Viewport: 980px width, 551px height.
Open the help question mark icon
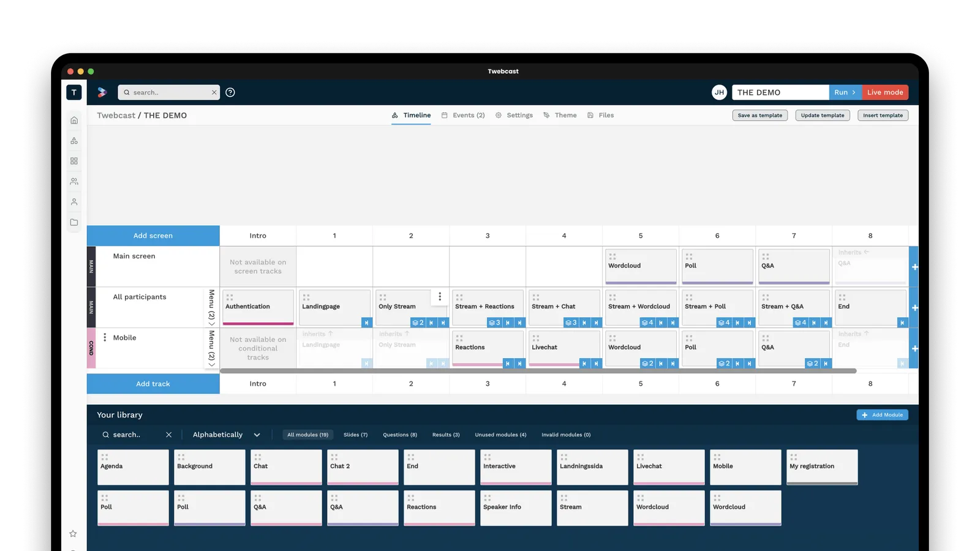(x=230, y=92)
